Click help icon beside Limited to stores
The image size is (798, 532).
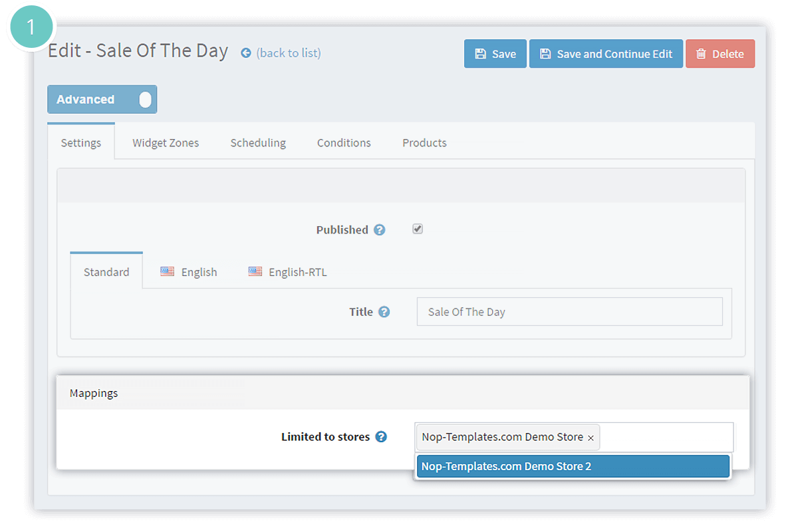[x=381, y=437]
